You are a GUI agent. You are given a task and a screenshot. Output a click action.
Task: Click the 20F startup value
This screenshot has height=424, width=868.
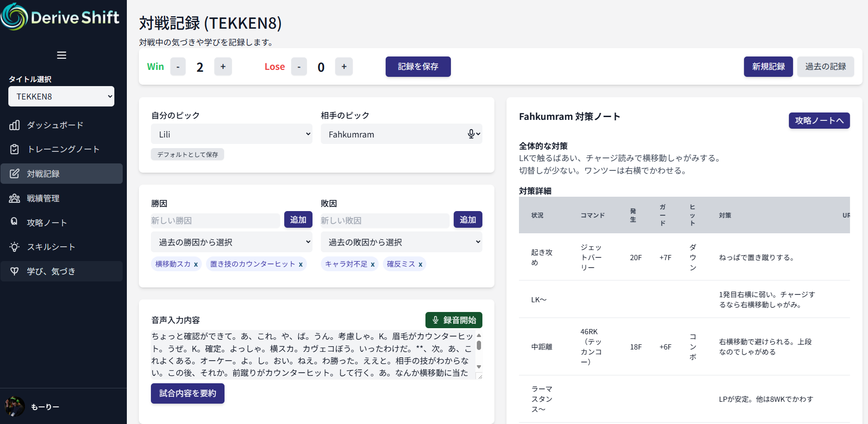(x=636, y=257)
